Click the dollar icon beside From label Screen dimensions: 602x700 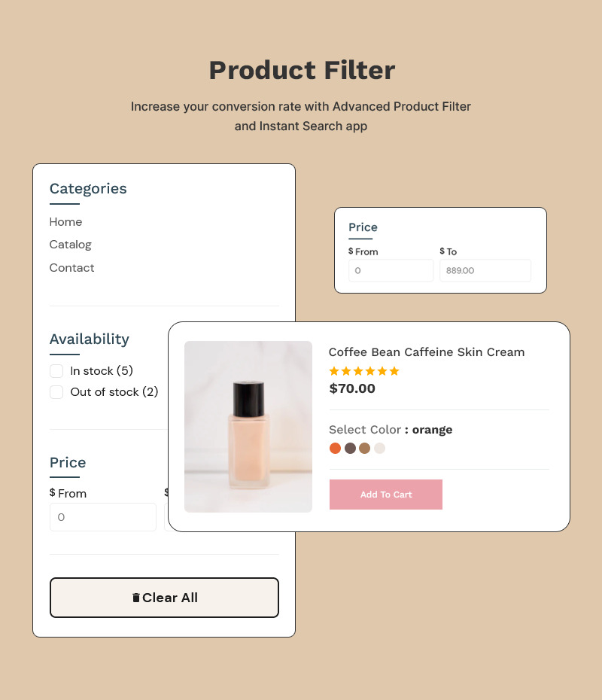tap(351, 251)
